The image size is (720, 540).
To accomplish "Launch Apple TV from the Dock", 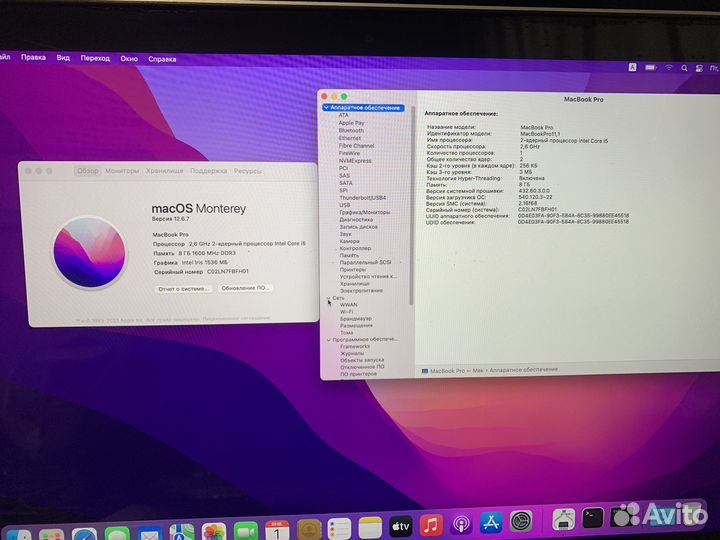I will point(400,526).
